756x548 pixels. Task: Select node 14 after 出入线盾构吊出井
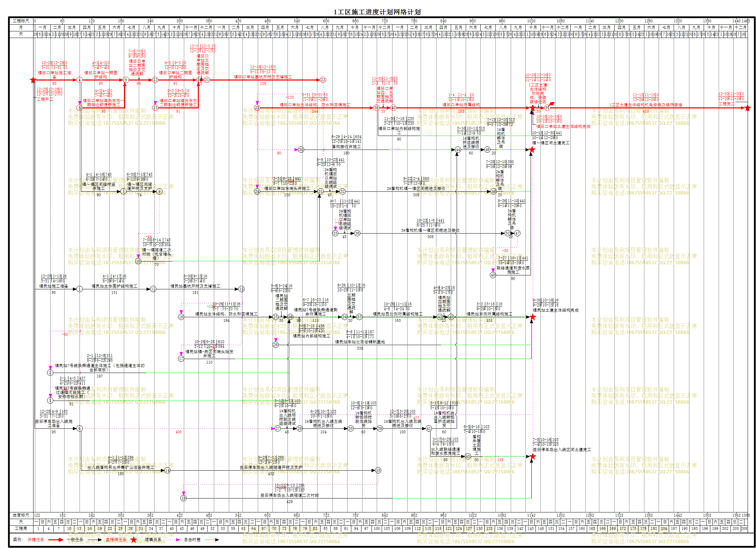click(167, 471)
